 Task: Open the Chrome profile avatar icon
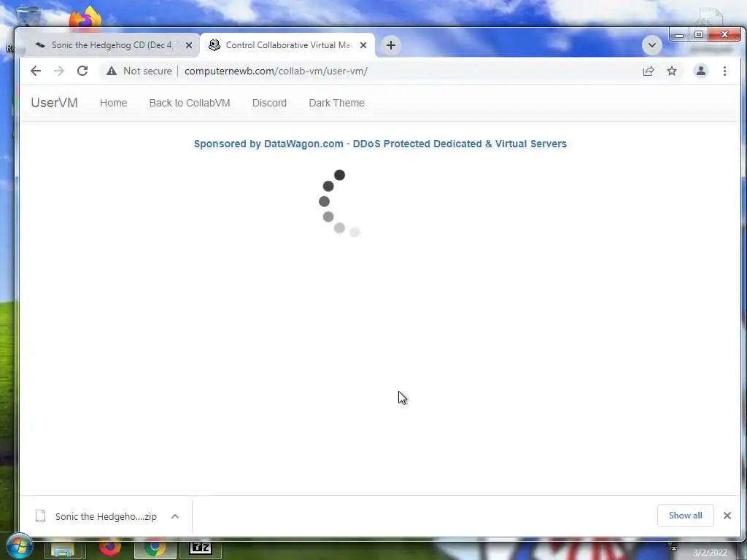pyautogui.click(x=701, y=71)
